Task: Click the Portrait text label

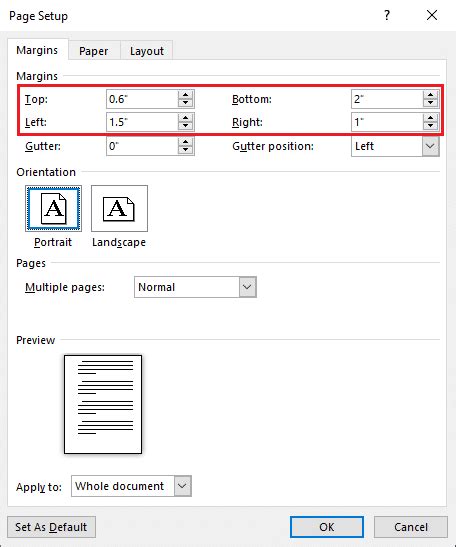Action: pyautogui.click(x=53, y=242)
